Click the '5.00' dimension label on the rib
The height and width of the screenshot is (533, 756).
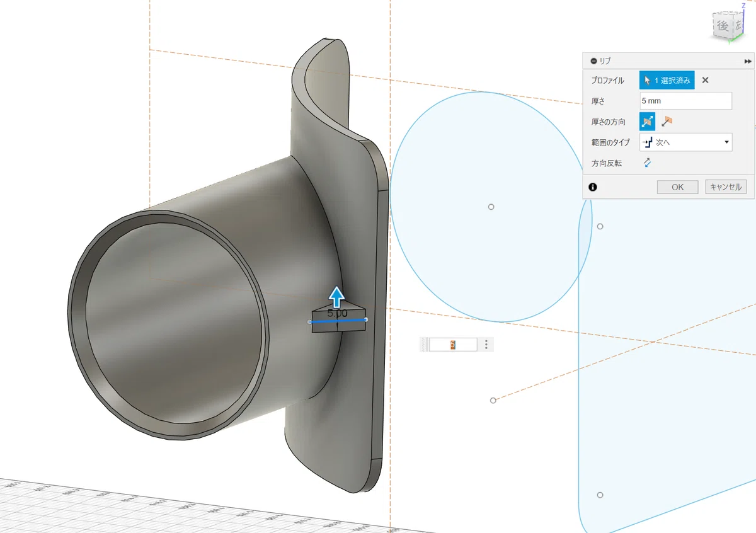click(x=338, y=313)
